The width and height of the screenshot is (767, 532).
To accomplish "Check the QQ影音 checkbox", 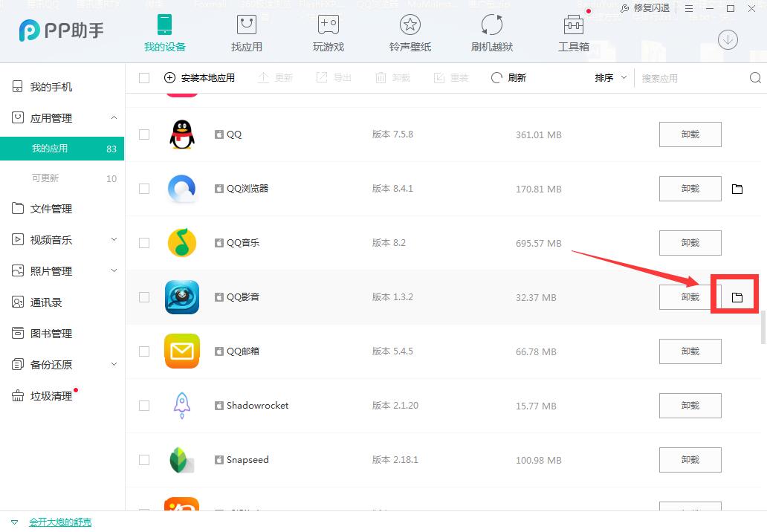I will pyautogui.click(x=144, y=297).
